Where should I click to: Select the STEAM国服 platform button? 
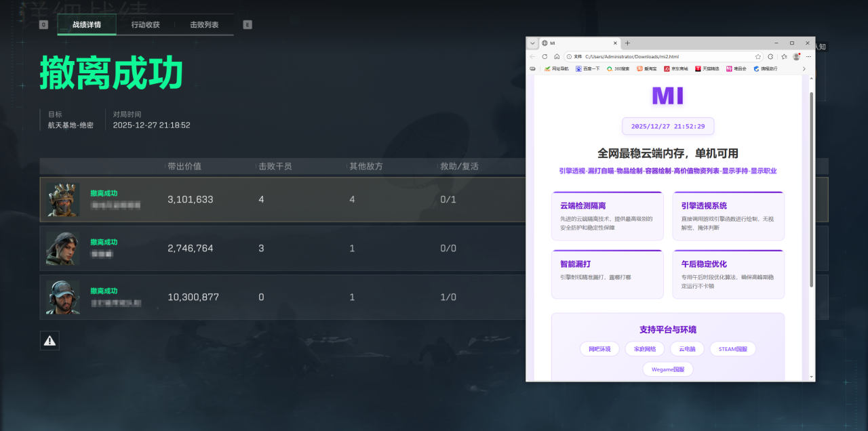[x=732, y=348]
